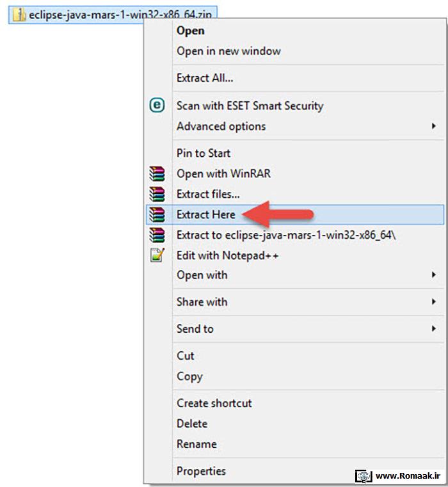Choose Cut from the context menu
Viewport: 448px width, 487px height.
click(294, 356)
